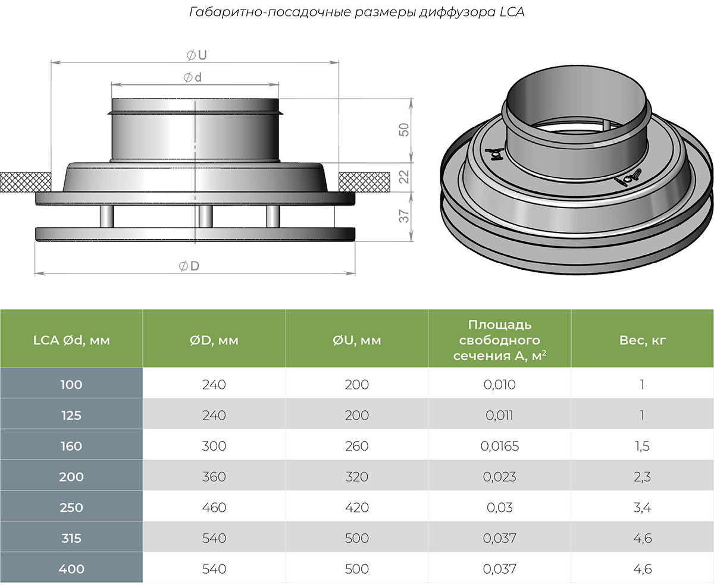The image size is (714, 588).
Task: Select the 'ØD, мм' column header
Action: point(214,340)
